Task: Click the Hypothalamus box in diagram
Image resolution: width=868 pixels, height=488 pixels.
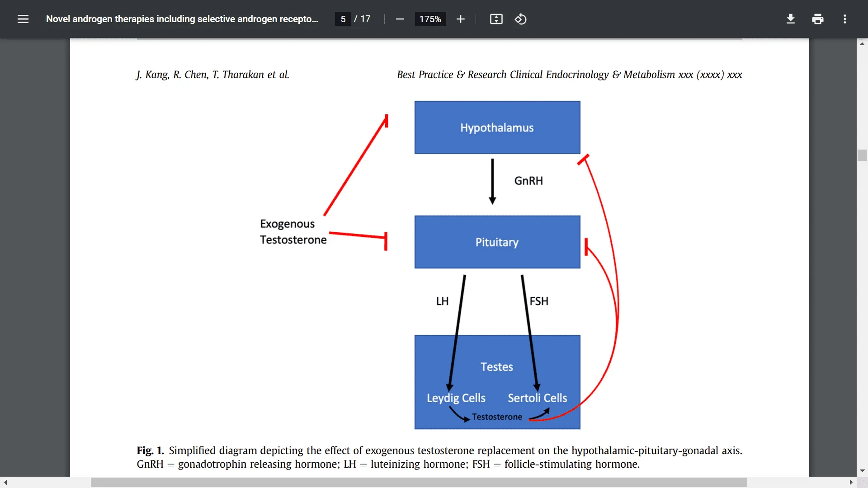Action: [x=497, y=127]
